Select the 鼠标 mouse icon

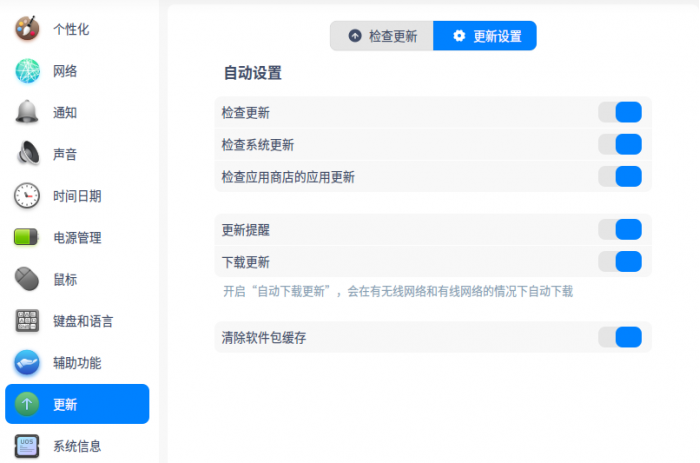[27, 279]
